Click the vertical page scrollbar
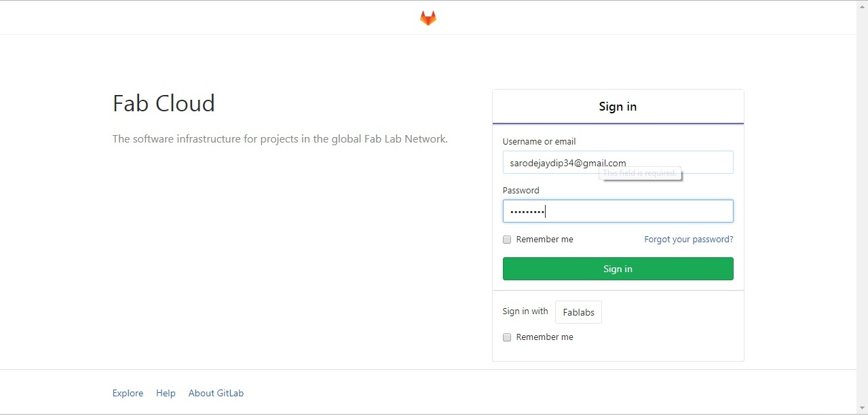The image size is (868, 416). click(x=862, y=204)
